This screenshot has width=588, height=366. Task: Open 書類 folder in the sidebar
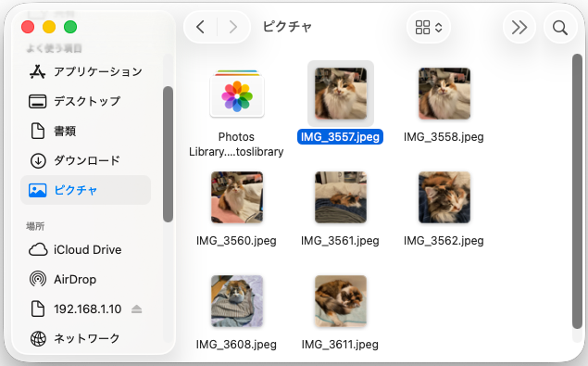pyautogui.click(x=86, y=131)
